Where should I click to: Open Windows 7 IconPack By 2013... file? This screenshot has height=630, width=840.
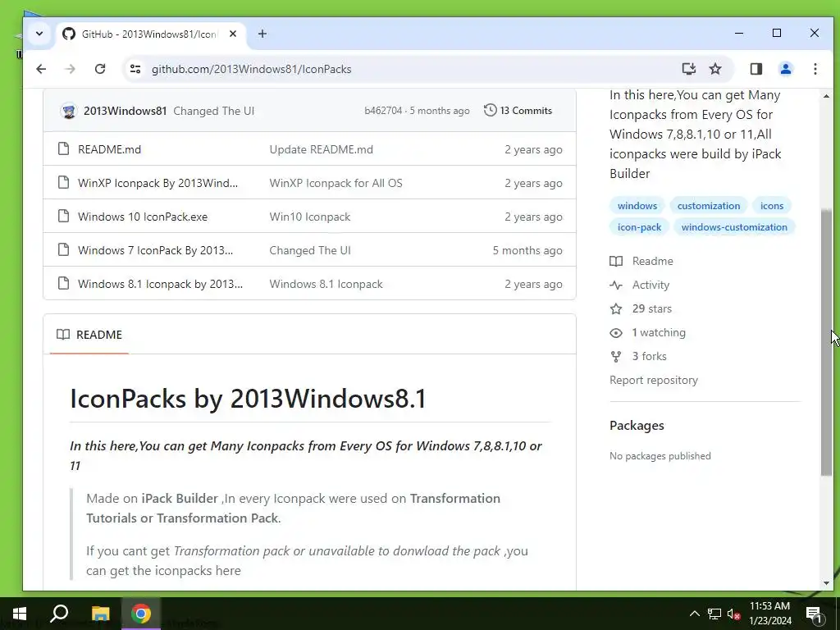tap(155, 251)
